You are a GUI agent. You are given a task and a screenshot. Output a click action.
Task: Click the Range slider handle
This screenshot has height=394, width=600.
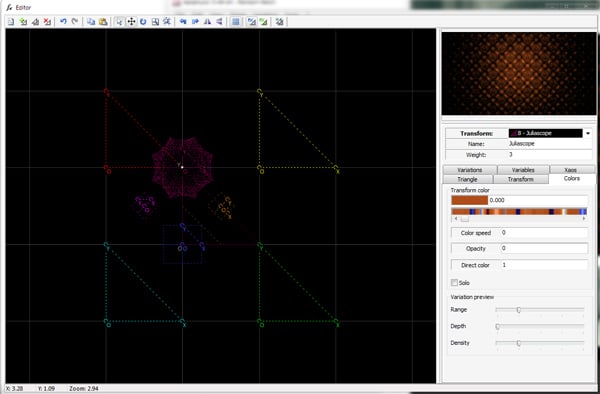tap(518, 310)
